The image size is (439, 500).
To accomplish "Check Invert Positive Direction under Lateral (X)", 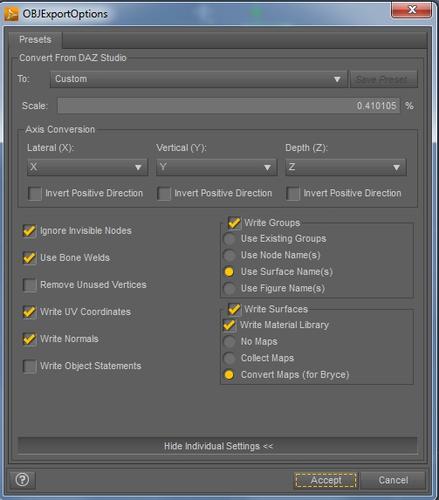I will coord(35,193).
